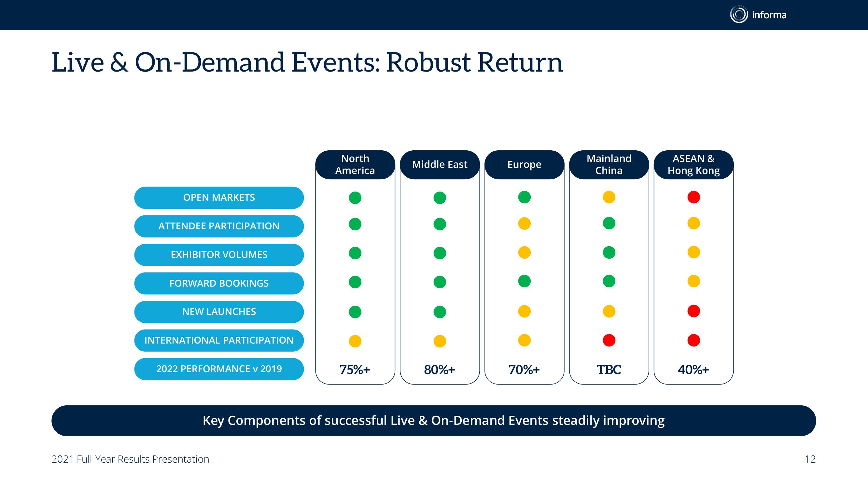Click the TBC Mainland China value
Image resolution: width=868 pixels, height=488 pixels.
coord(609,370)
